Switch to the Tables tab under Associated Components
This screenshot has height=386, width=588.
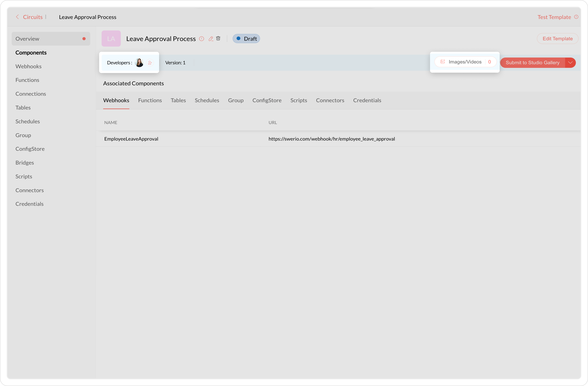pyautogui.click(x=178, y=100)
